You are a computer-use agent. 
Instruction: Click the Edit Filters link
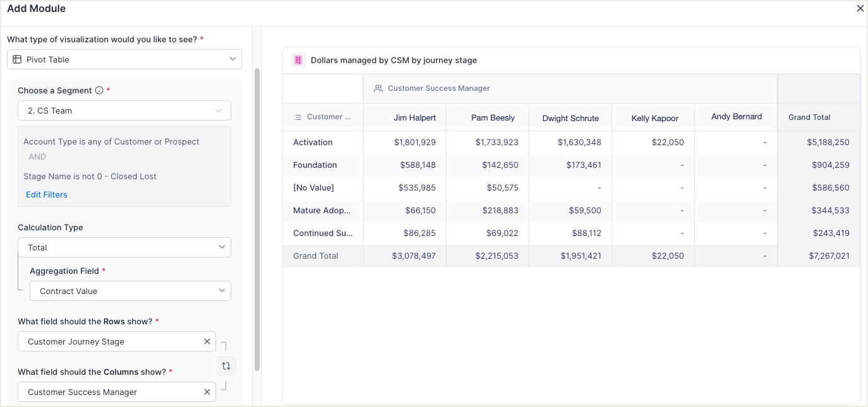47,194
